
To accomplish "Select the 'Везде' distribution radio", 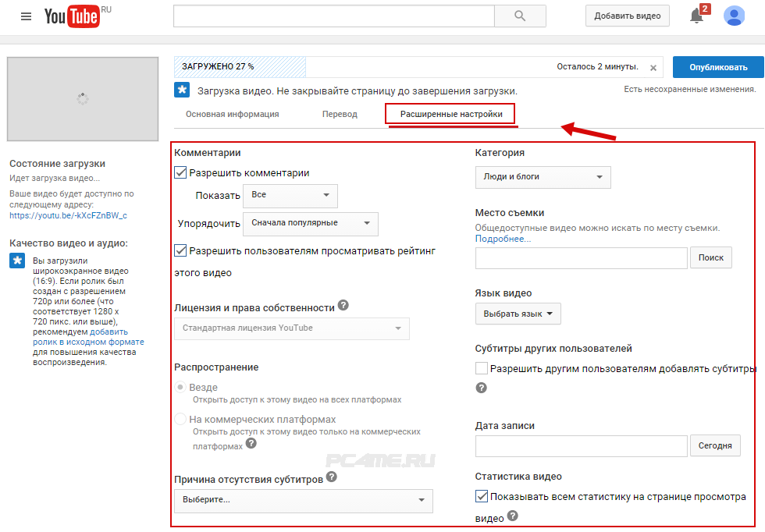I will [x=180, y=387].
